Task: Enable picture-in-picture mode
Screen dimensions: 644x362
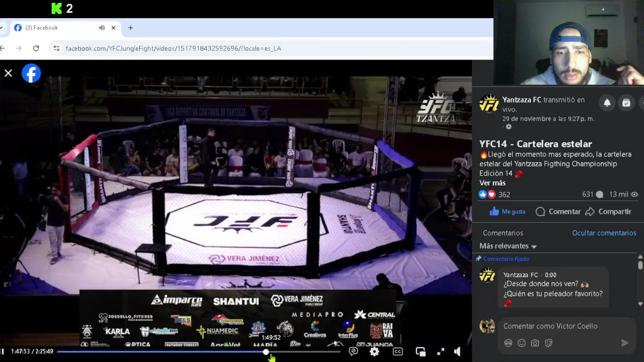Action: tap(421, 352)
